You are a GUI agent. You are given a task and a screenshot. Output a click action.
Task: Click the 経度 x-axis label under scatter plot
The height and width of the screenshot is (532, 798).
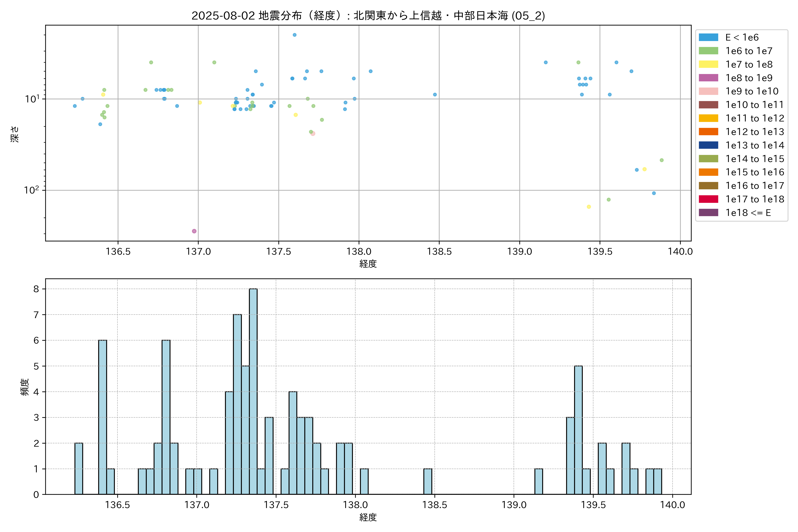(368, 264)
